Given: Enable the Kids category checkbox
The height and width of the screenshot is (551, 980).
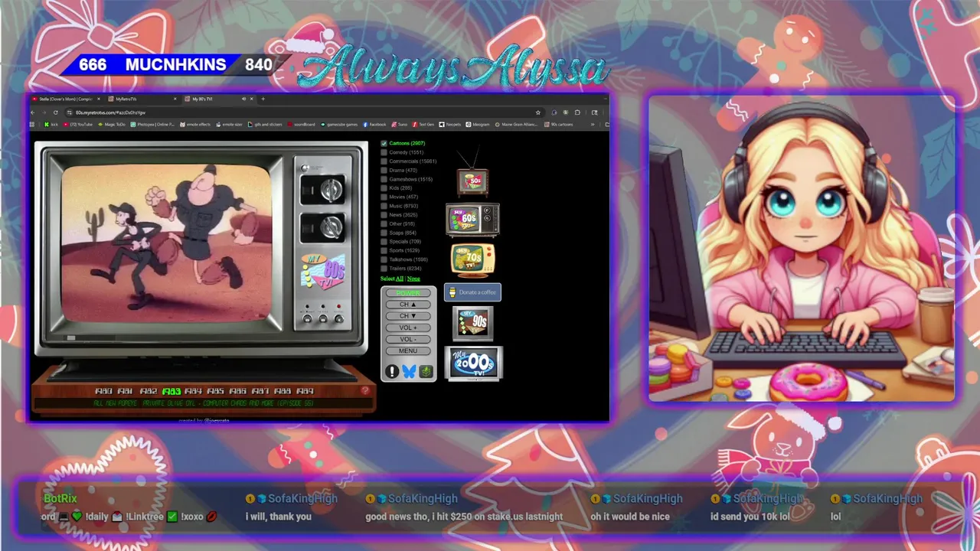Looking at the screenshot, I should point(384,187).
